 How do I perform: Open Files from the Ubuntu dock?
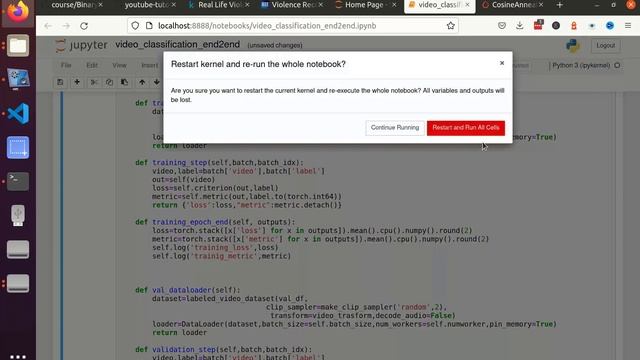tap(18, 45)
